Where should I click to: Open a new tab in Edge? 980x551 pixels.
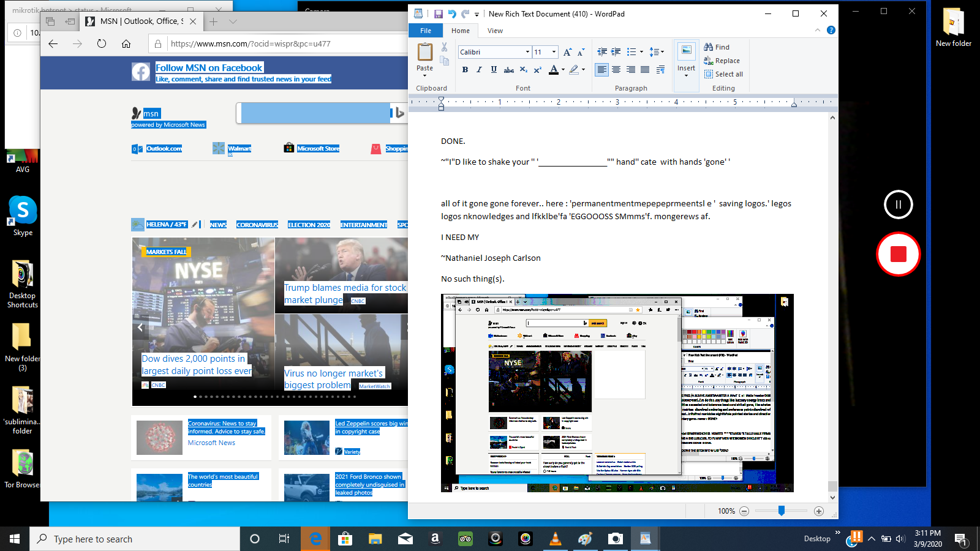pyautogui.click(x=213, y=21)
